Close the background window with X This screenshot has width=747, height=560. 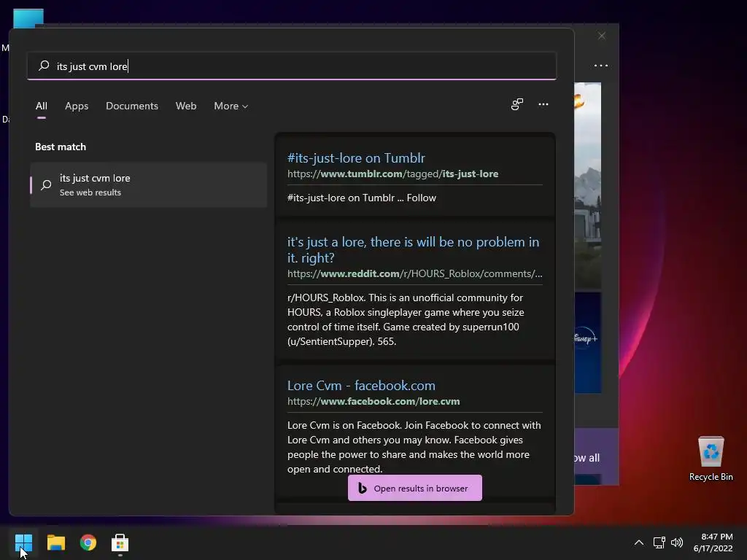pyautogui.click(x=602, y=36)
